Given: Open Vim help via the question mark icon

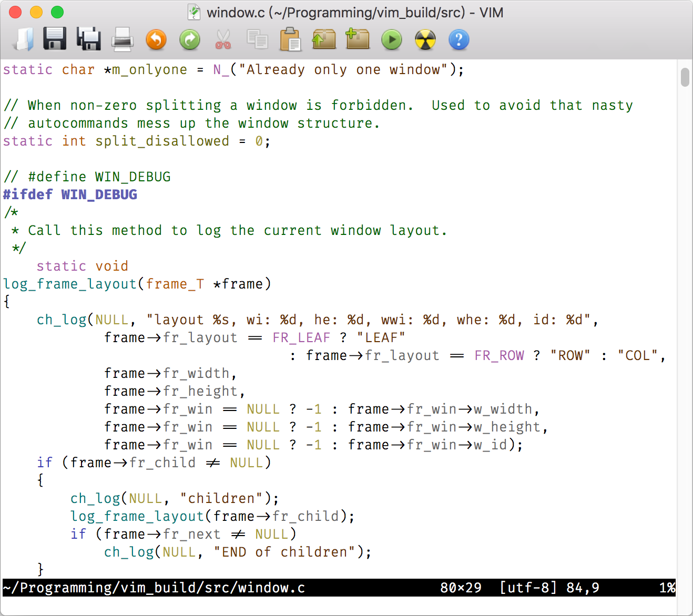Looking at the screenshot, I should (458, 39).
